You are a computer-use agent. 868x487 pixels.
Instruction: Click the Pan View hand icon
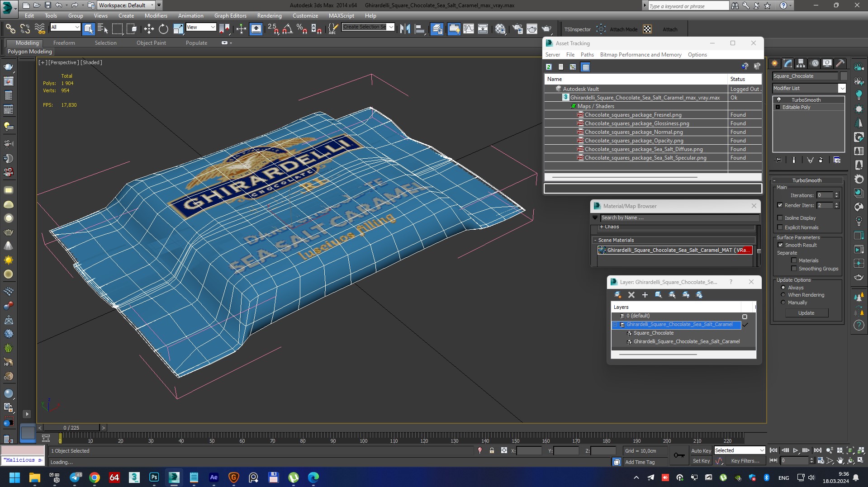click(x=840, y=461)
